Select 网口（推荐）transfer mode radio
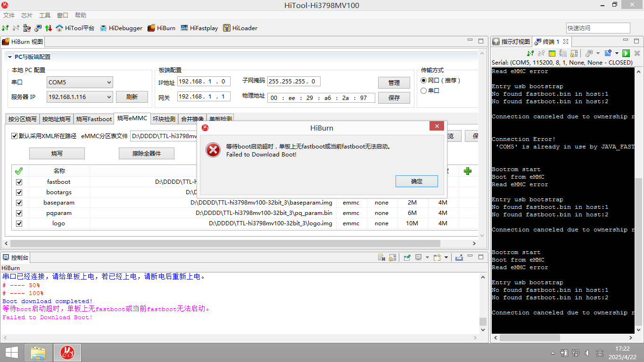This screenshot has width=644, height=362. coord(423,81)
